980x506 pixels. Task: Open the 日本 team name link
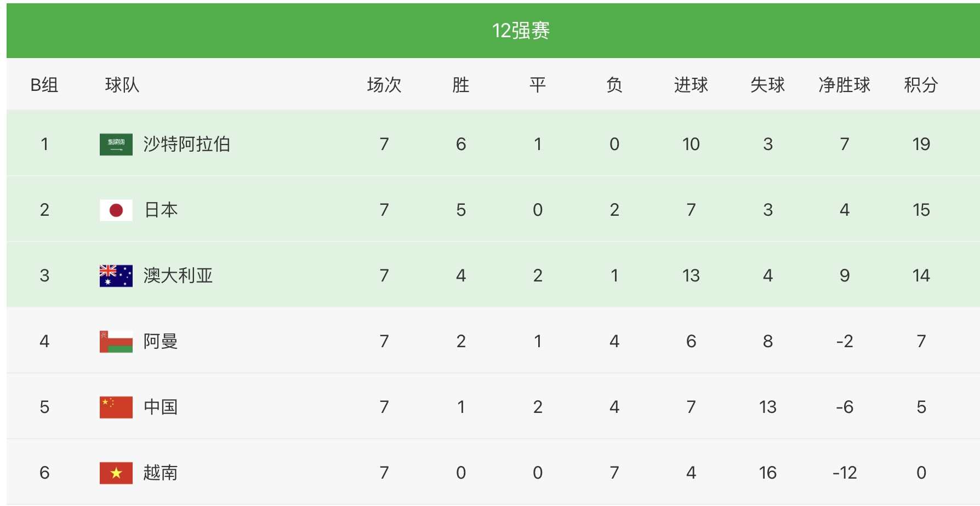pyautogui.click(x=161, y=210)
